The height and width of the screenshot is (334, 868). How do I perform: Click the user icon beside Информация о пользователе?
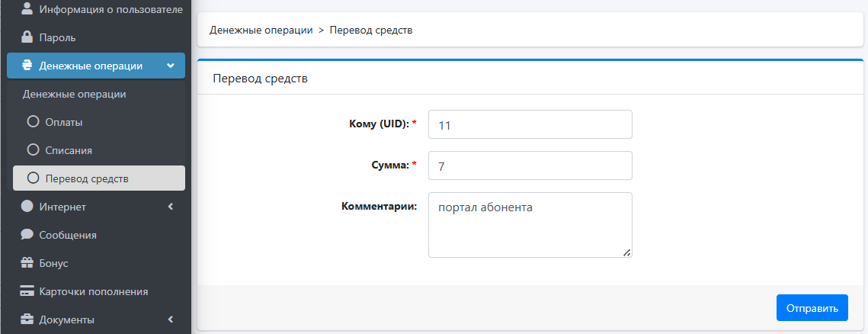(x=27, y=8)
